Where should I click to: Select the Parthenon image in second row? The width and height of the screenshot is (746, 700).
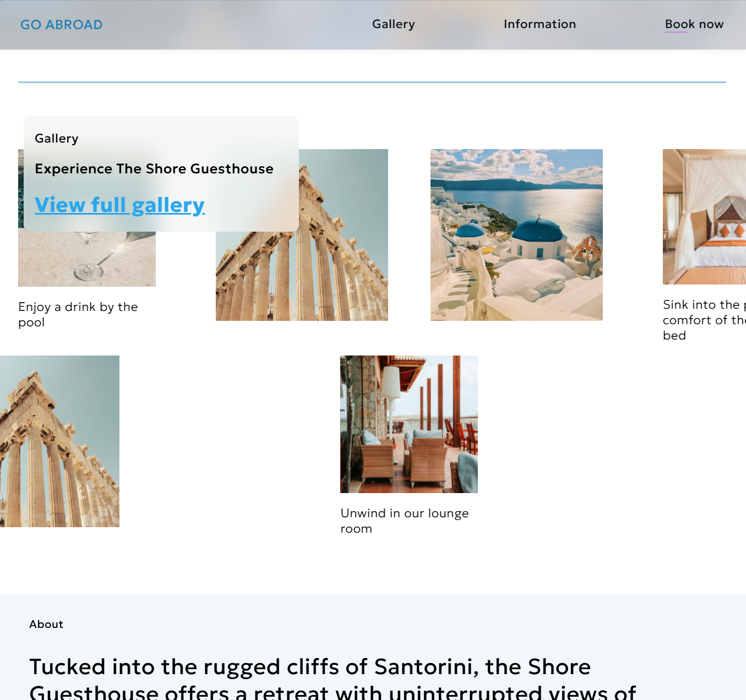point(59,441)
